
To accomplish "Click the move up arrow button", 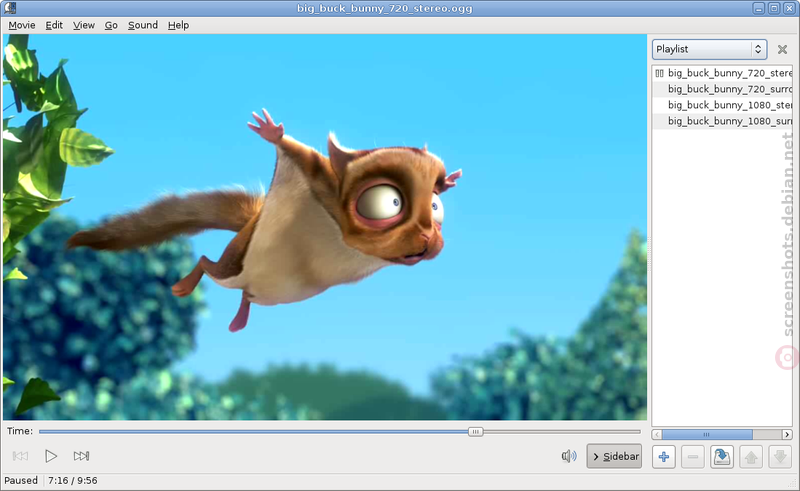I will pos(751,457).
